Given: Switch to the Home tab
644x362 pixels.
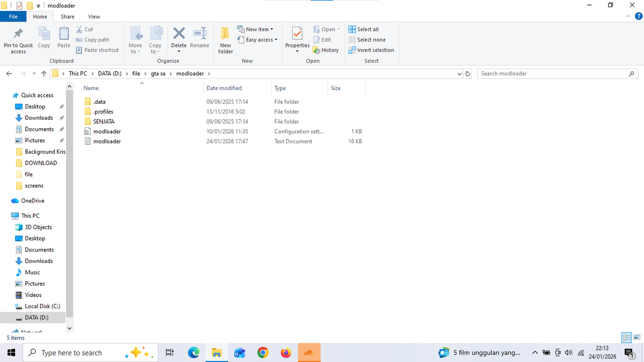Looking at the screenshot, I should (40, 17).
